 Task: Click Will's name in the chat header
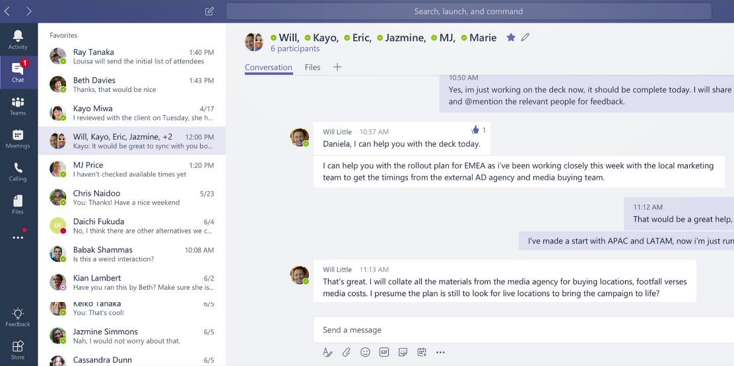288,38
